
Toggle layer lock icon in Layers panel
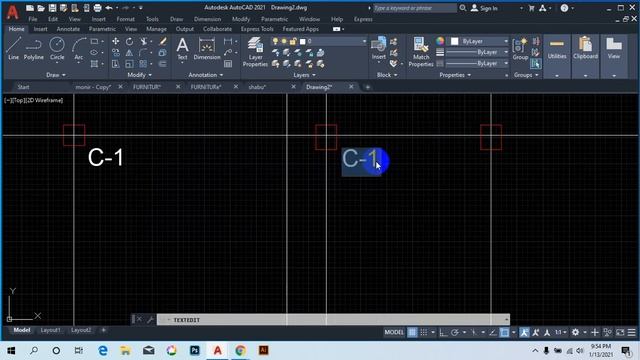pyautogui.click(x=293, y=41)
